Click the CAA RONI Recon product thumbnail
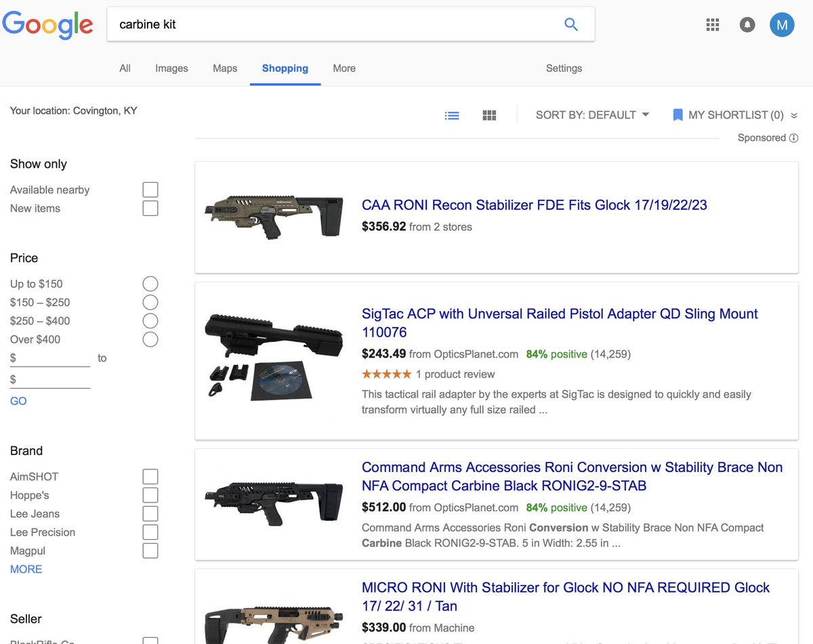813x644 pixels. [274, 216]
